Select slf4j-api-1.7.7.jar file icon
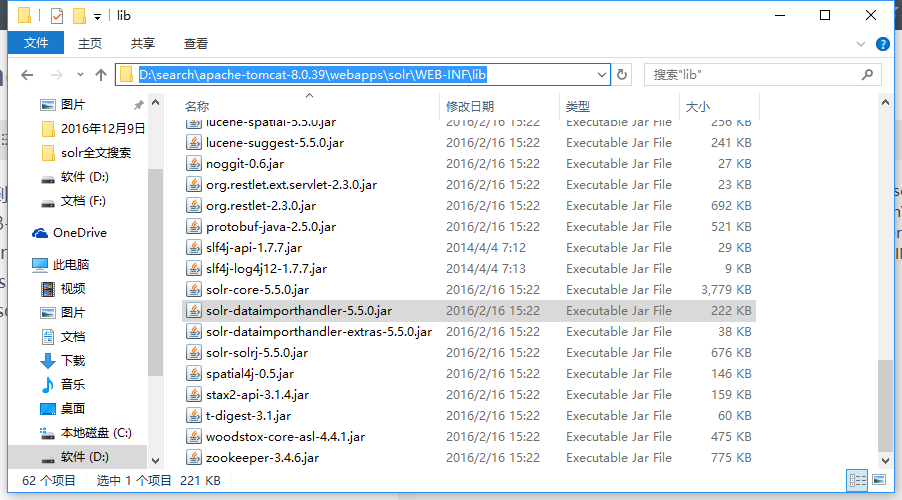 pos(194,248)
